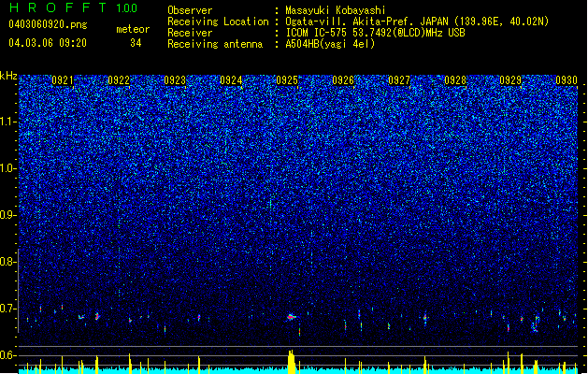Click the 0921 time marker
This screenshot has width=588, height=374.
tap(63, 80)
